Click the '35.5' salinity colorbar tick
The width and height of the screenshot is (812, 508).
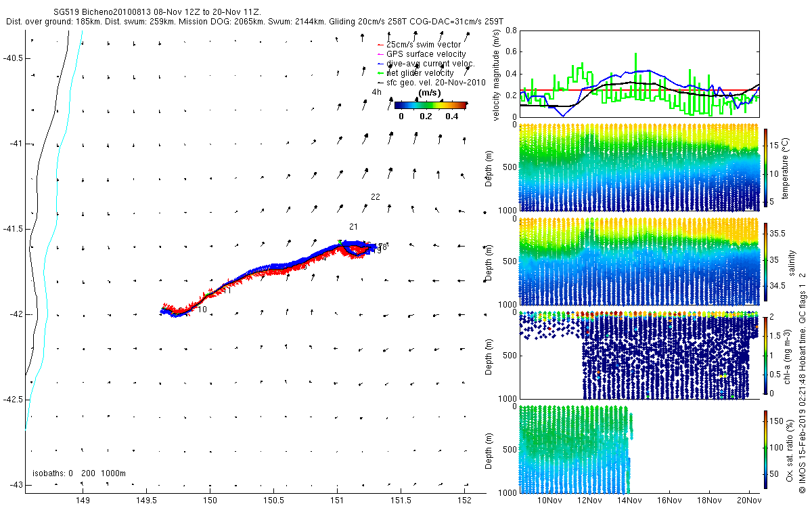click(x=777, y=233)
